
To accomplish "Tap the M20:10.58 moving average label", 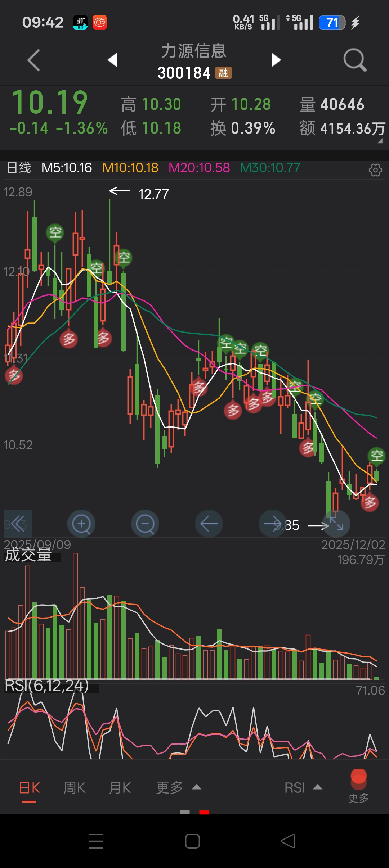I will [x=199, y=168].
